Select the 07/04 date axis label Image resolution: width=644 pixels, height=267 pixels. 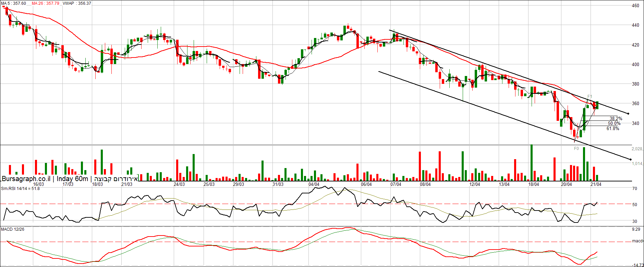(x=396, y=184)
